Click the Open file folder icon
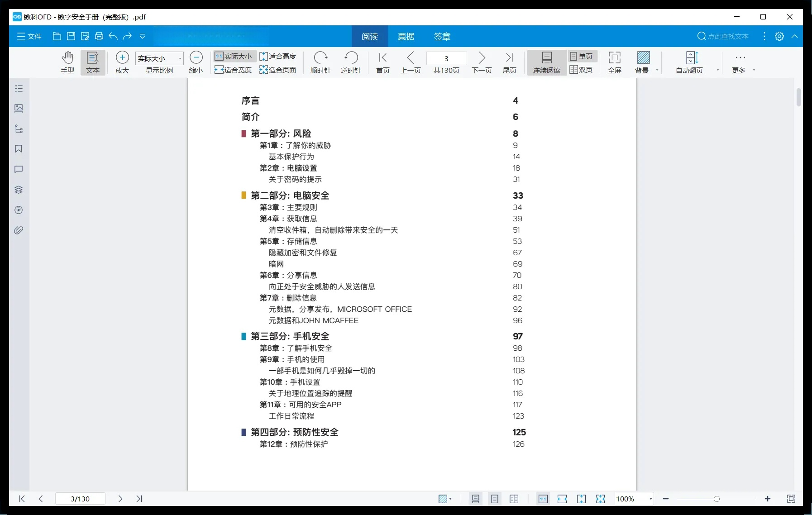The height and width of the screenshot is (515, 812). (57, 37)
